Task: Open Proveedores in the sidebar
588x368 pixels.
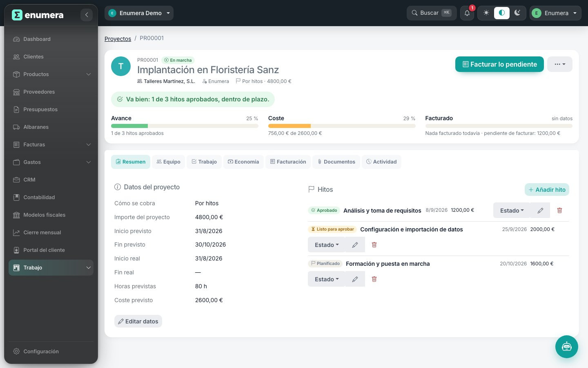Action: [x=51, y=92]
